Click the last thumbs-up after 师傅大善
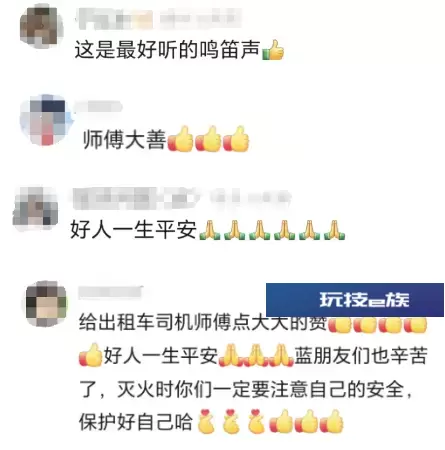 [236, 139]
